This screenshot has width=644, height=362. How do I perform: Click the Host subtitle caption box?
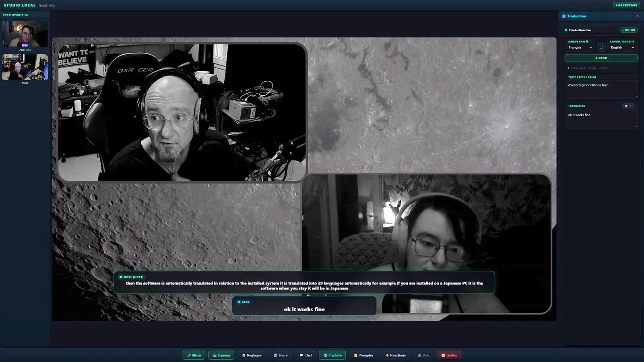[x=304, y=282]
